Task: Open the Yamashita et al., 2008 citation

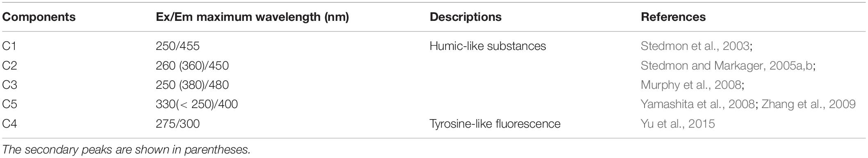Action: 697,104
